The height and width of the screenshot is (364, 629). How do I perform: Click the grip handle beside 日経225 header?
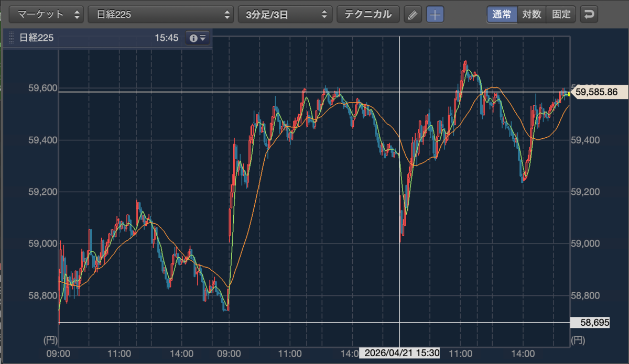tap(12, 38)
